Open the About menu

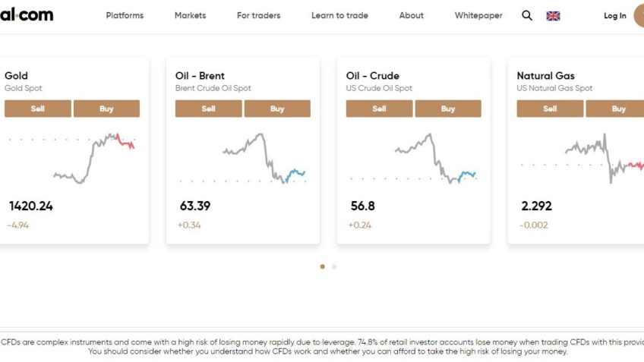tap(412, 15)
